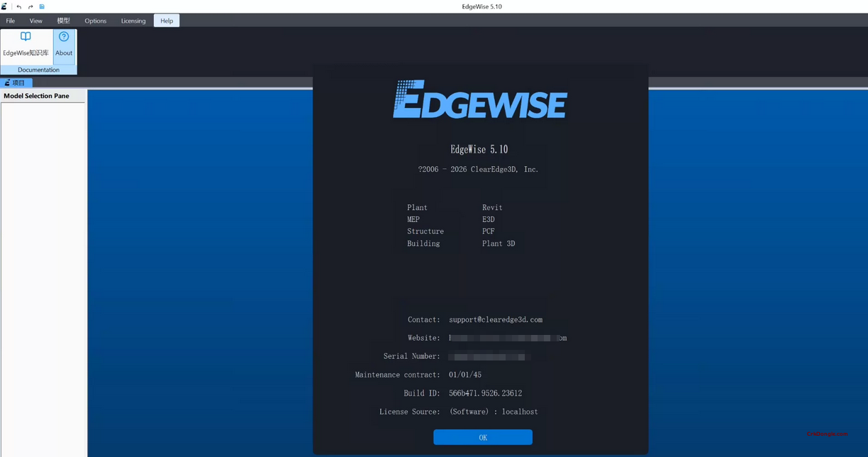The height and width of the screenshot is (457, 868).
Task: Click the Build ID value 566b471.9526.23612
Action: coord(485,393)
